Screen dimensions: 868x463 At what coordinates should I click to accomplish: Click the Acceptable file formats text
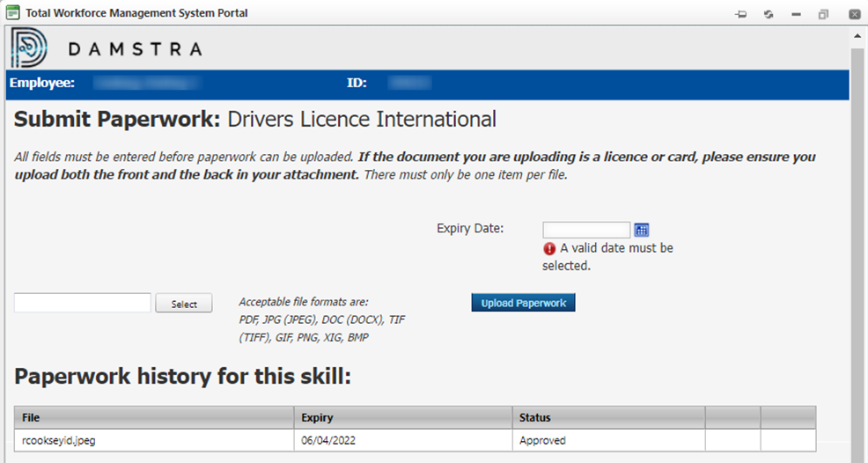point(321,320)
